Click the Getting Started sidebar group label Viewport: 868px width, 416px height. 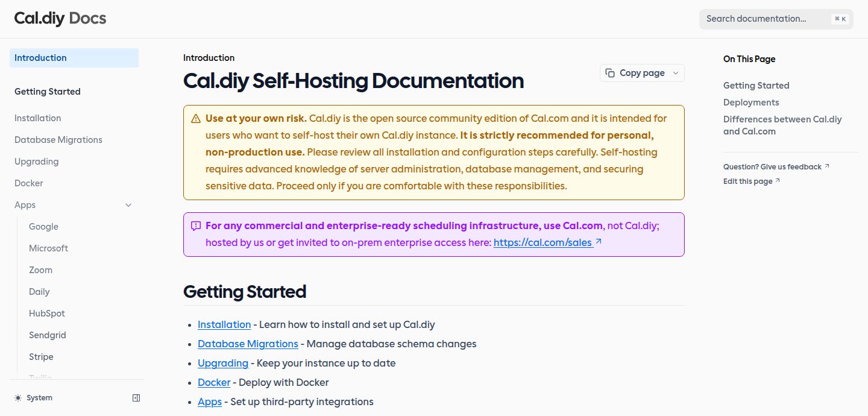(48, 92)
